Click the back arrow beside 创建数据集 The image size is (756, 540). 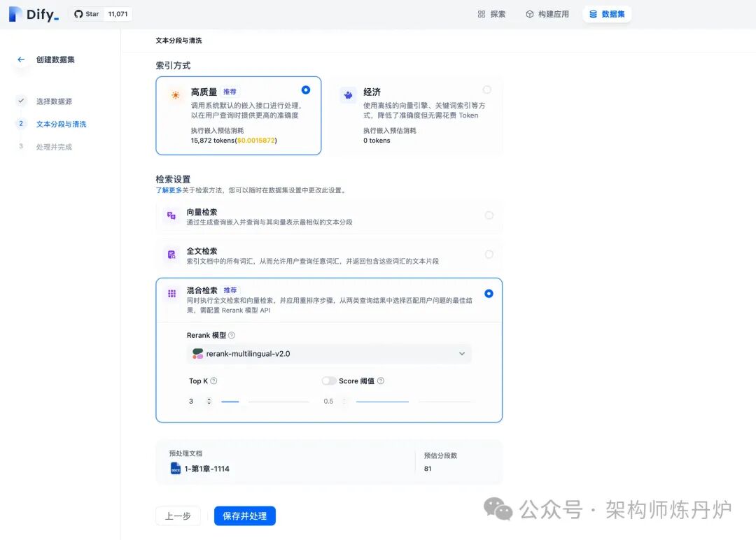(21, 59)
